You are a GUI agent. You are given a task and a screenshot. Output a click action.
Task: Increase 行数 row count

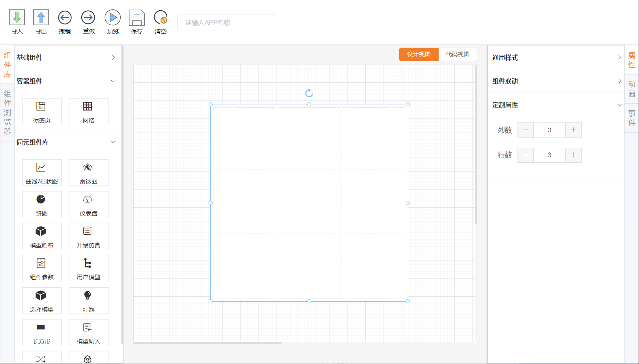pyautogui.click(x=574, y=155)
